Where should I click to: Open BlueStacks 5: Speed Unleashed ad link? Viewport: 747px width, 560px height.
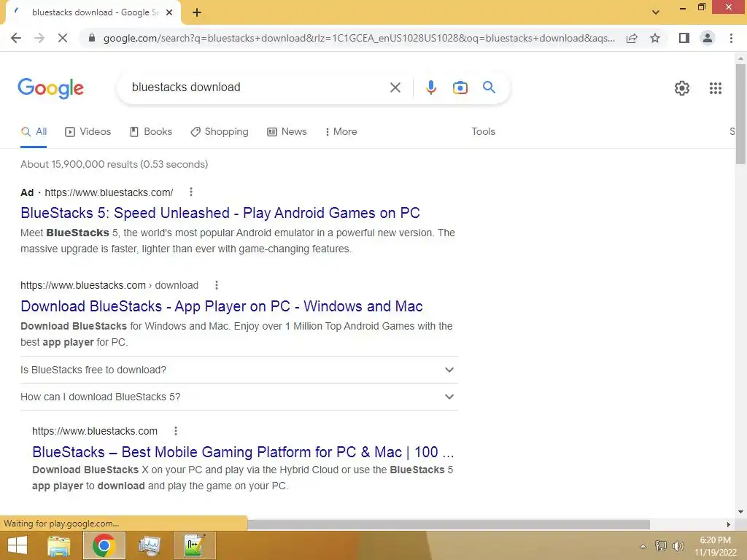pos(220,213)
